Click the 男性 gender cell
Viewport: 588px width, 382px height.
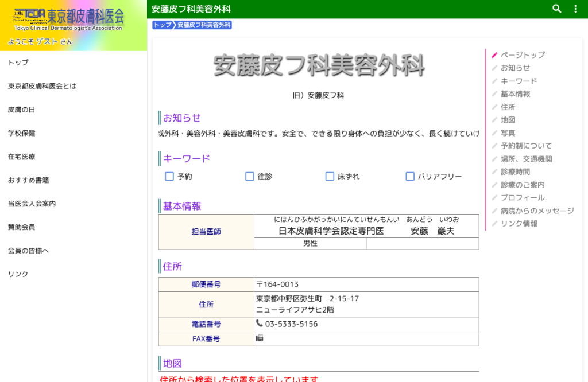point(310,243)
